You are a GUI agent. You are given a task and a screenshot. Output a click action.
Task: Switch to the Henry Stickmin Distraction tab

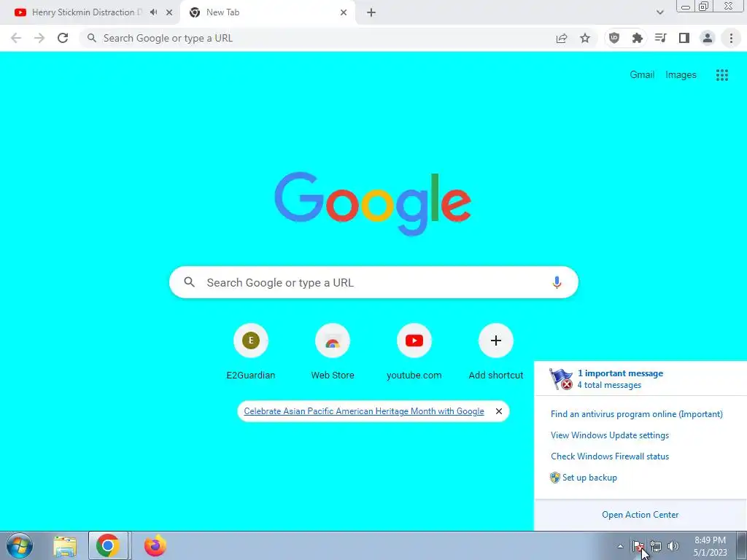point(87,12)
